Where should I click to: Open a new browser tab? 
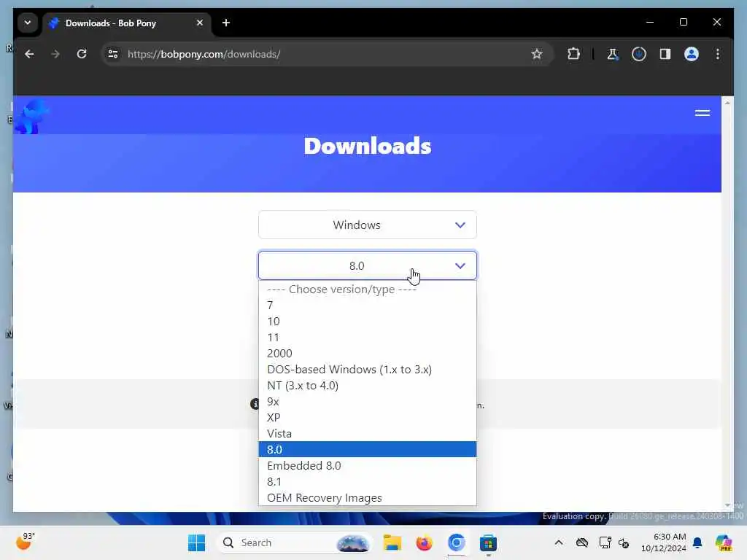click(x=226, y=23)
